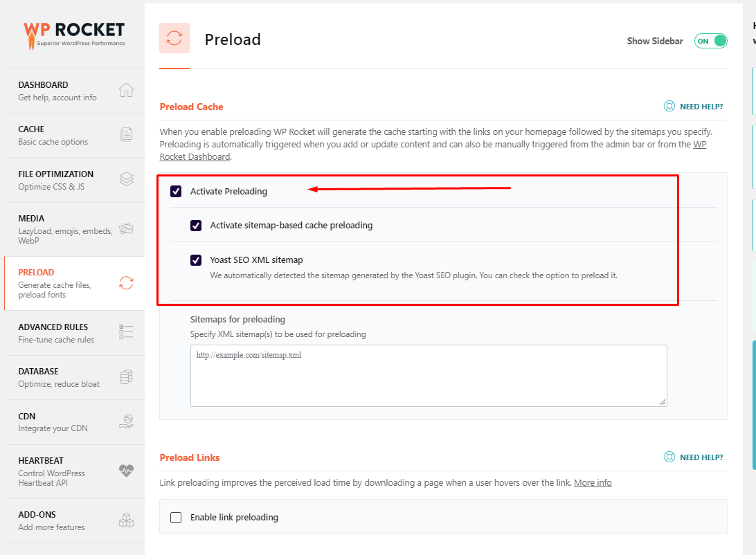This screenshot has width=756, height=555.
Task: Open the More info link
Action: pos(593,482)
